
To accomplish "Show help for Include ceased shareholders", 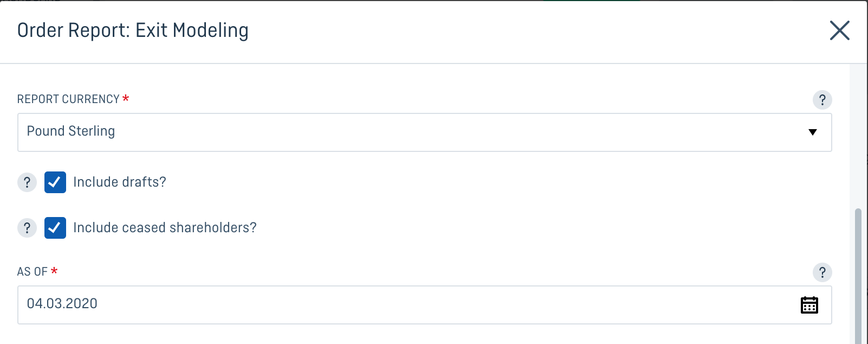I will point(27,228).
